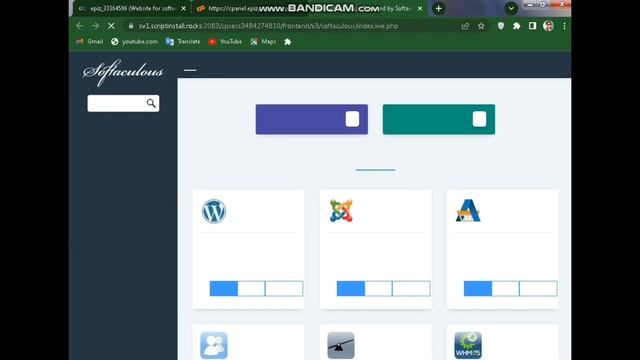
Task: Click the teal banner button
Action: coord(439,119)
